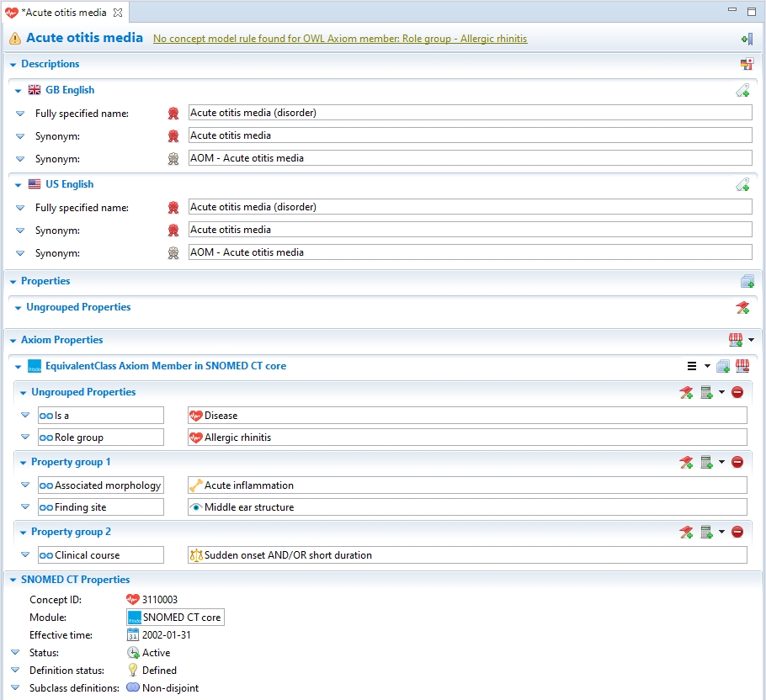Toggle acceptability badge of US AOM synonym
Viewport: 766px width, 700px height.
coord(173,252)
